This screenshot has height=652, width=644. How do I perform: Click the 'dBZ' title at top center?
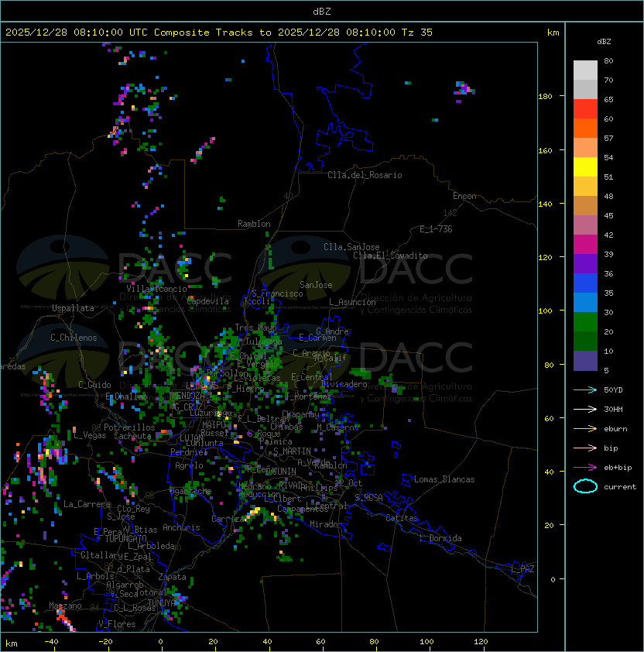point(322,11)
